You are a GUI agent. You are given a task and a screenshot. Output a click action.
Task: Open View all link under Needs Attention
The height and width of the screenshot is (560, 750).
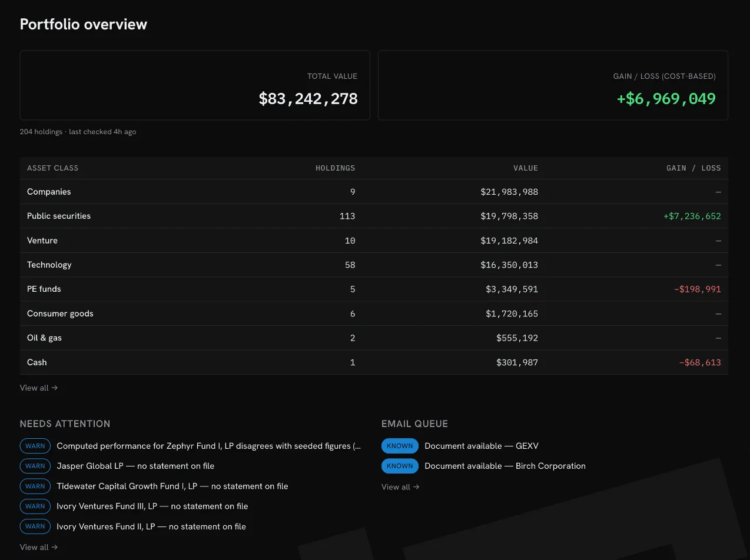click(x=39, y=547)
